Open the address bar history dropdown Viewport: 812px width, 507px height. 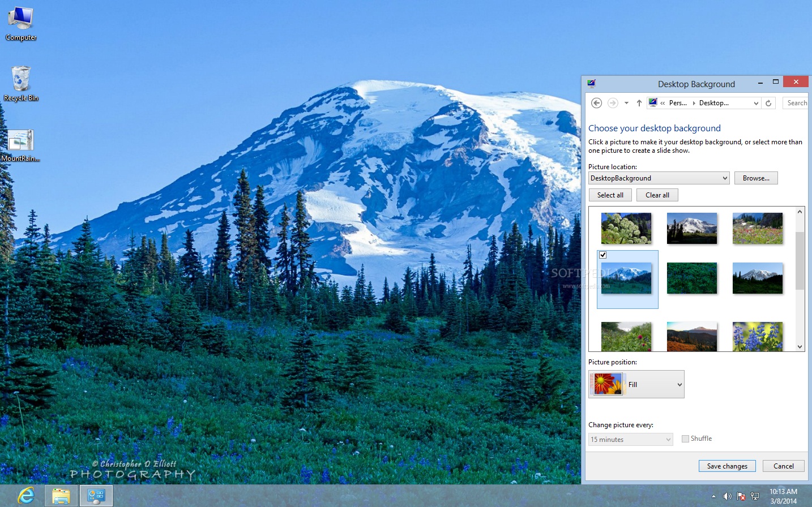[x=756, y=103]
